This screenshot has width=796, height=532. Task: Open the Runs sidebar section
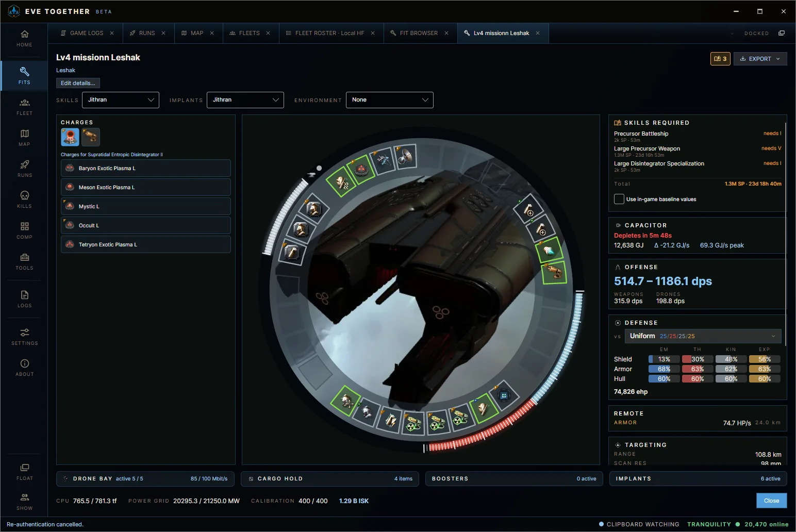tap(24, 169)
